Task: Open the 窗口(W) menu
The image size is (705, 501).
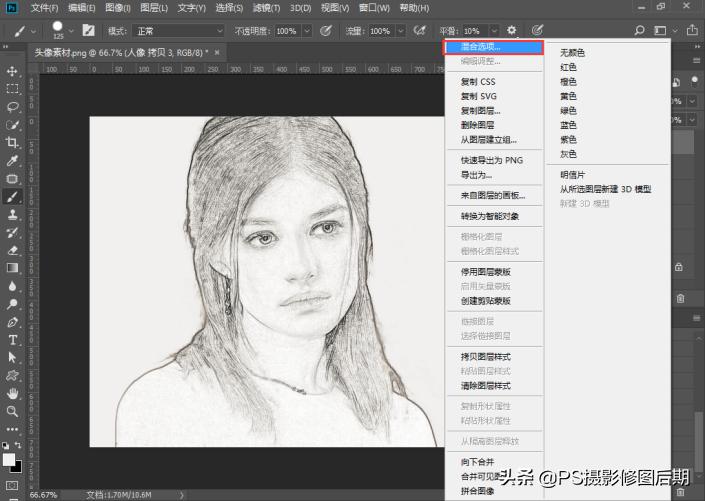Action: [375, 8]
